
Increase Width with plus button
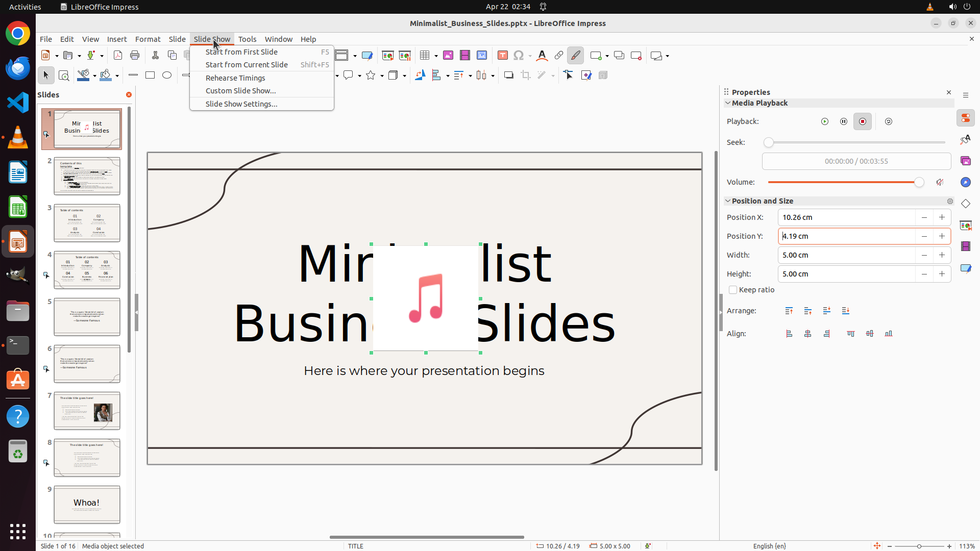pyautogui.click(x=942, y=255)
